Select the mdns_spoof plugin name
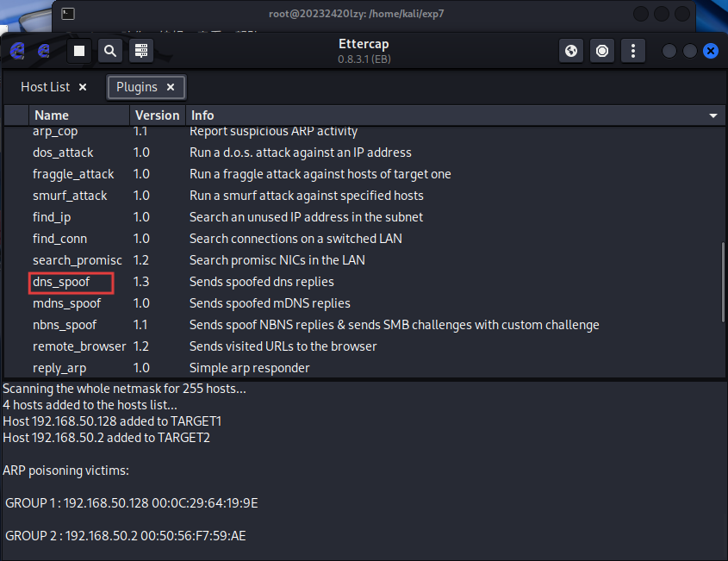This screenshot has width=728, height=561. pyautogui.click(x=66, y=303)
